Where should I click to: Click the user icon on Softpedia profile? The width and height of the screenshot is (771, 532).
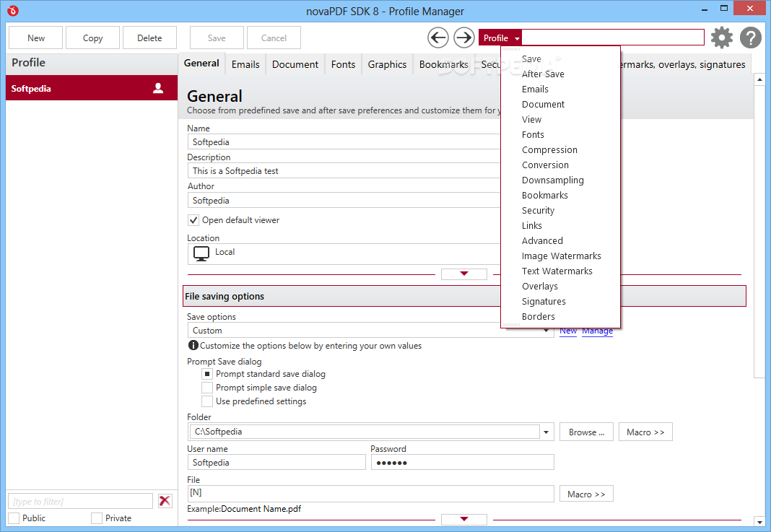click(x=158, y=88)
